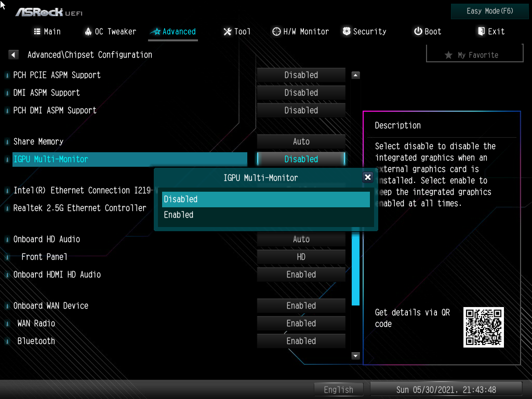Open the Main tab
532x399 pixels.
point(47,32)
